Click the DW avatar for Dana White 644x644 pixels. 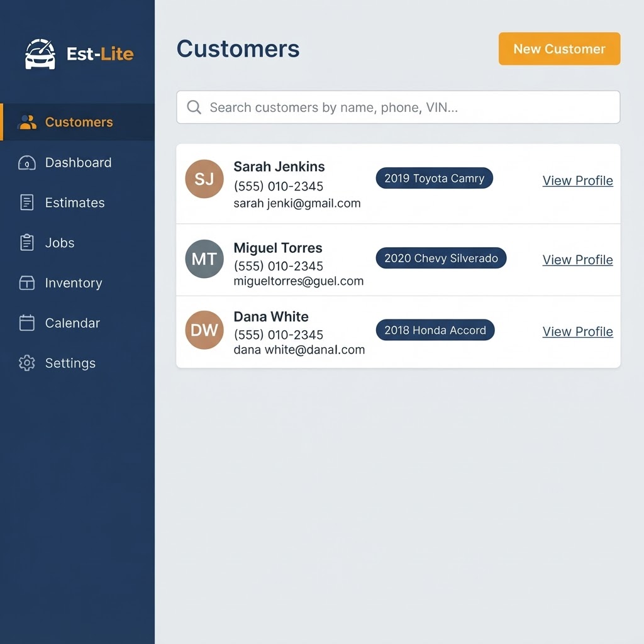click(x=204, y=330)
